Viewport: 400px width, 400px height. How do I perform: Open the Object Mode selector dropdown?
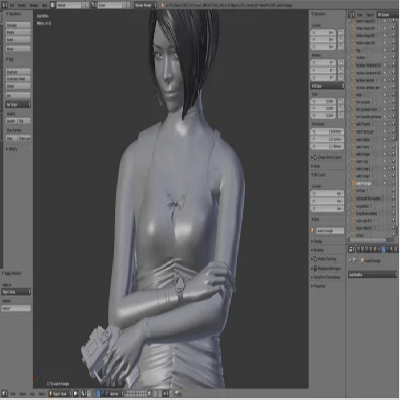pos(60,394)
